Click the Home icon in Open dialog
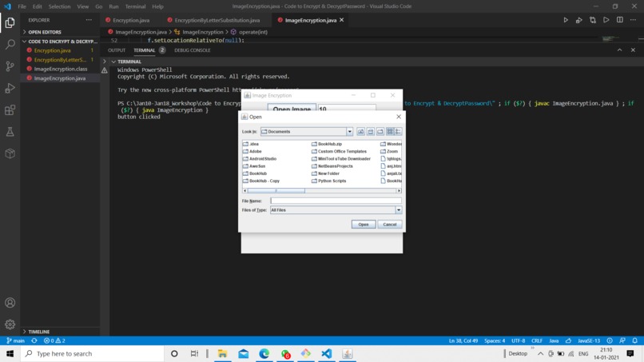Viewport: 644px width, 362px height. point(371,132)
